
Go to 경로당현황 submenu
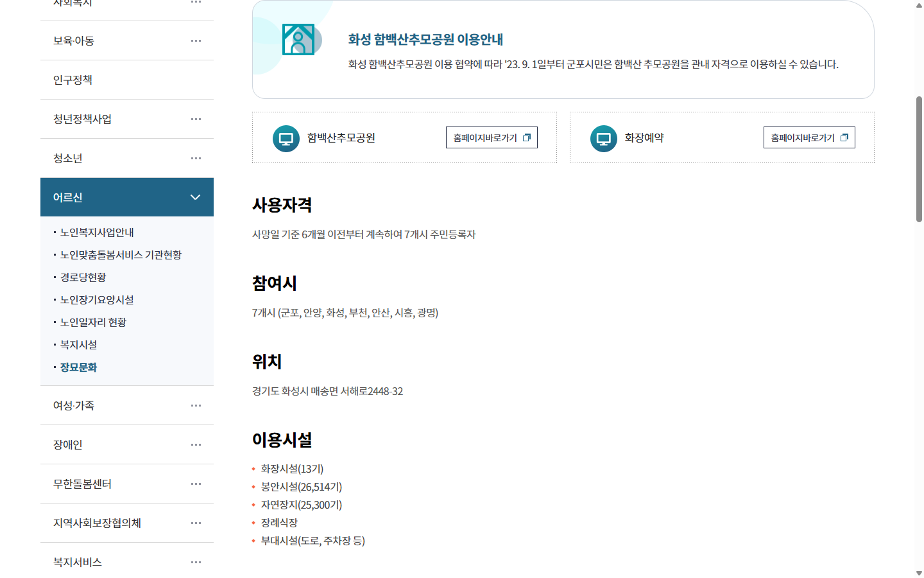[x=83, y=277]
